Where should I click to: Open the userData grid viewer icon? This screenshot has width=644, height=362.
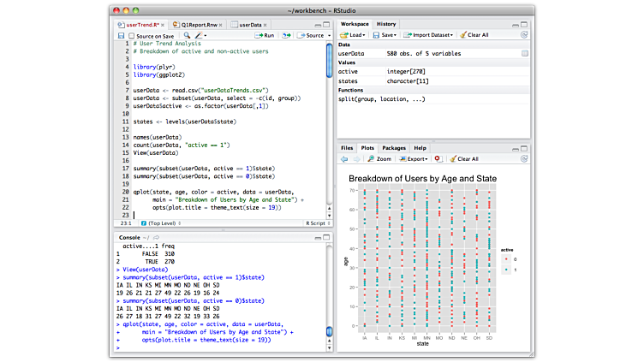pos(525,54)
